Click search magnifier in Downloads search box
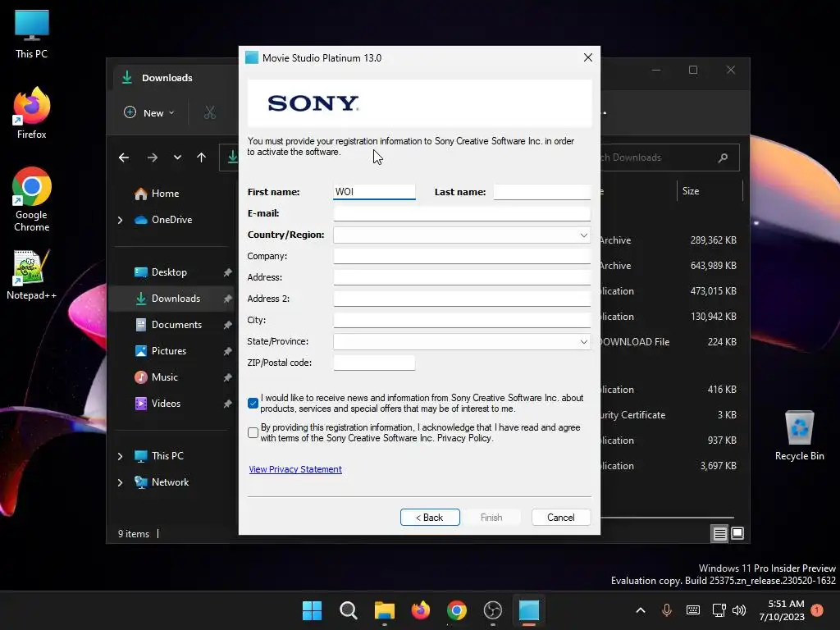 pyautogui.click(x=723, y=157)
